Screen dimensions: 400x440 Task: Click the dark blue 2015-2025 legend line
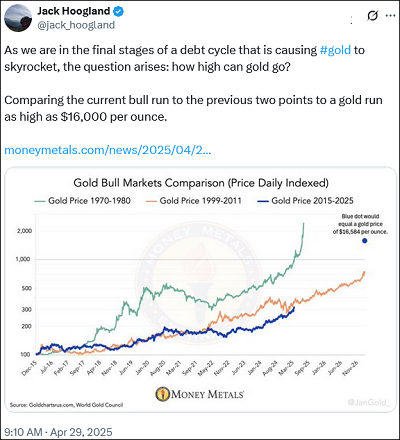(x=263, y=201)
